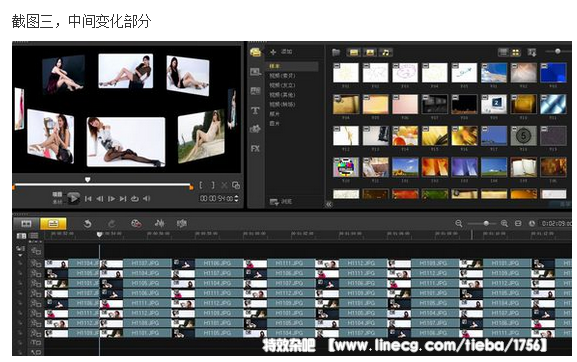Click the split clip scissors icon
The image size is (577, 362).
coord(224,185)
